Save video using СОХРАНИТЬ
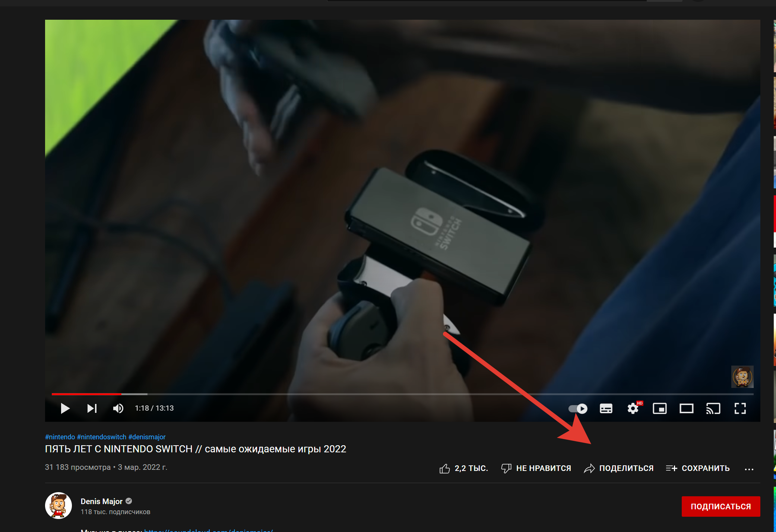 point(698,468)
